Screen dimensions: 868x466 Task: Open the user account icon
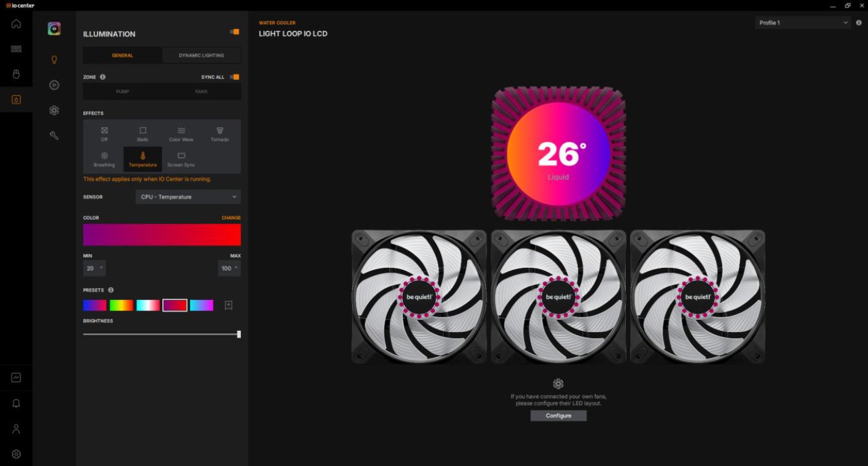[x=16, y=429]
